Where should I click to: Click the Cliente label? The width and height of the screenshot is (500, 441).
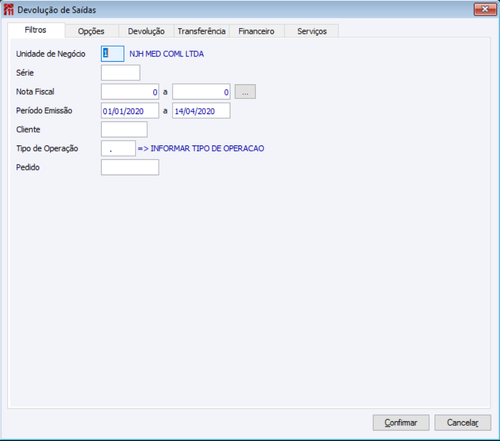pos(28,130)
